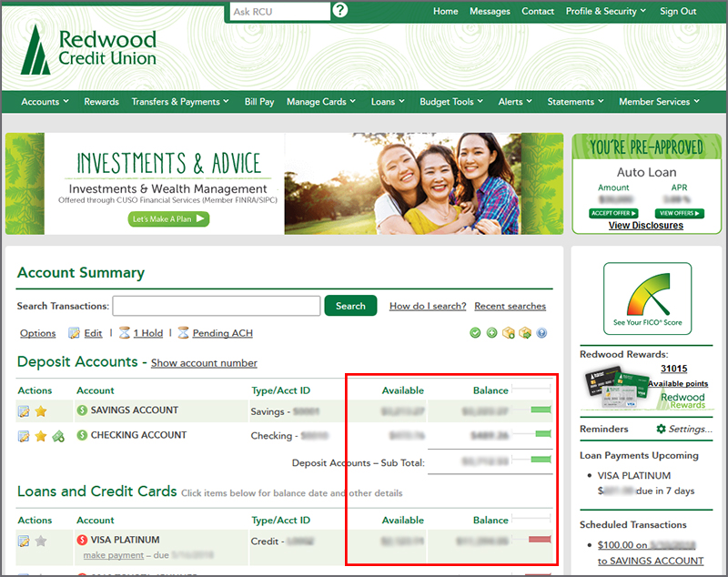
Task: Click the to SAVINGS ACCOUNT scheduled transaction link
Action: (651, 561)
